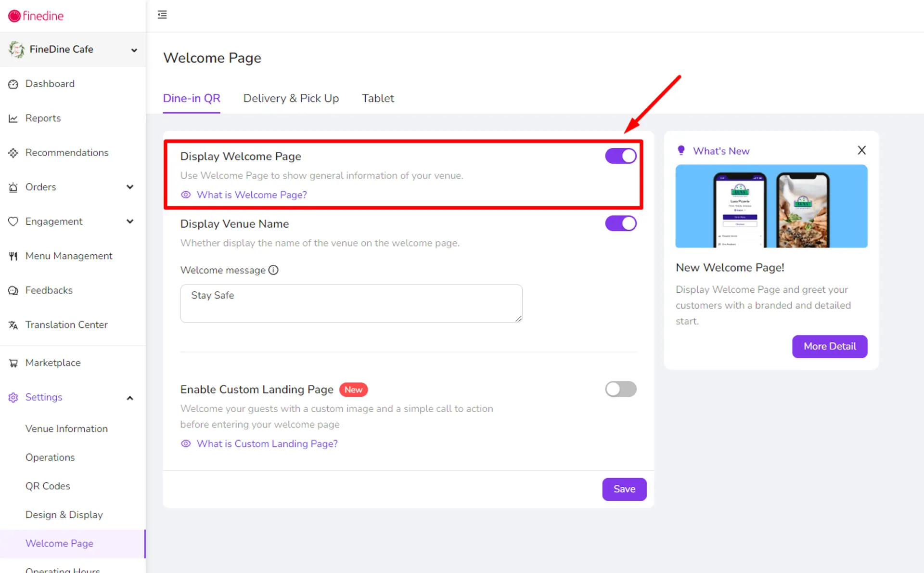Toggle off Display Welcome Page switch

point(621,156)
